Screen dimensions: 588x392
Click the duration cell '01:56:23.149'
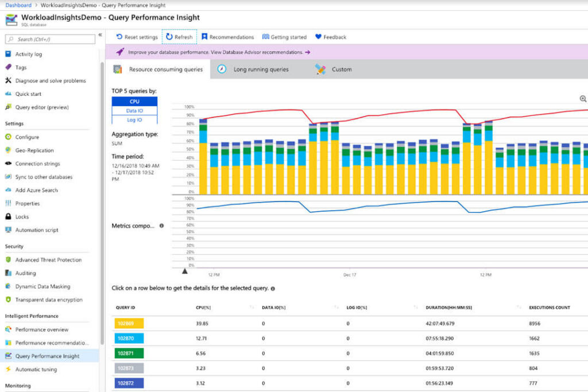click(x=439, y=383)
